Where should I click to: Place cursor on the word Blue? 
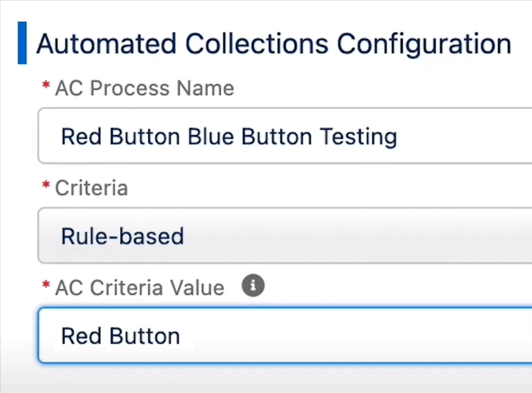point(211,136)
